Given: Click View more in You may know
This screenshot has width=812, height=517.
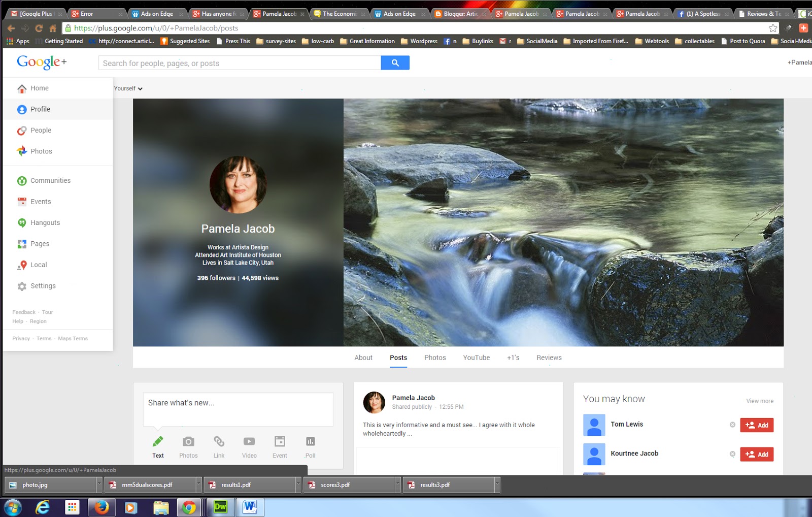Looking at the screenshot, I should click(760, 401).
